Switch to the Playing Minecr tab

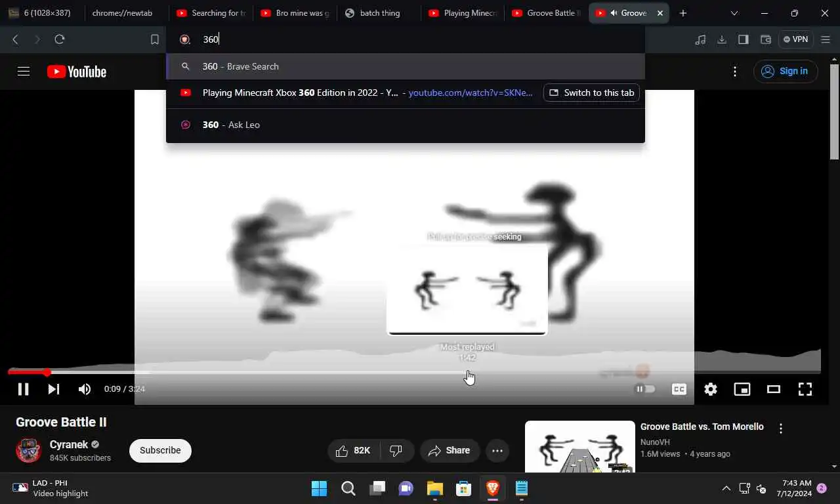(x=463, y=13)
